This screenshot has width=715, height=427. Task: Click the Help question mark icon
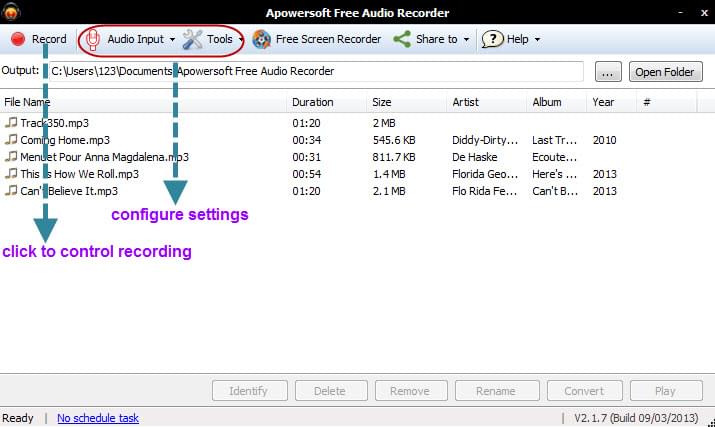[492, 40]
